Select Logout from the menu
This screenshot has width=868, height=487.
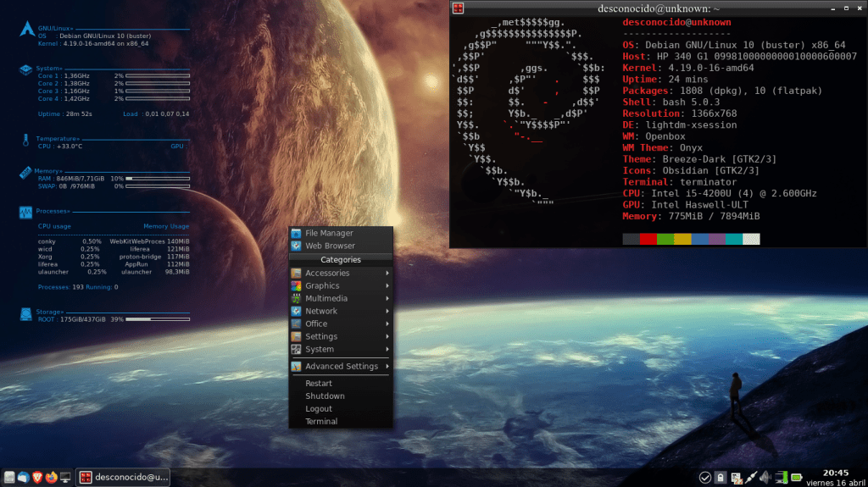[319, 408]
